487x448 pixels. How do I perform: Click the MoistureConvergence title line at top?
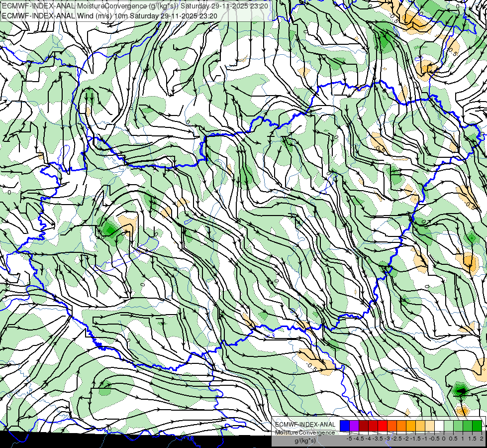135,6
